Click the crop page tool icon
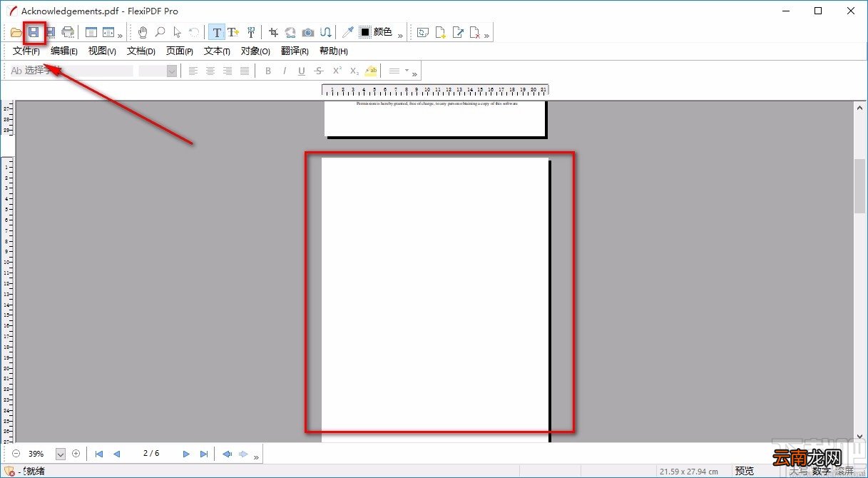Image resolution: width=868 pixels, height=478 pixels. tap(273, 32)
